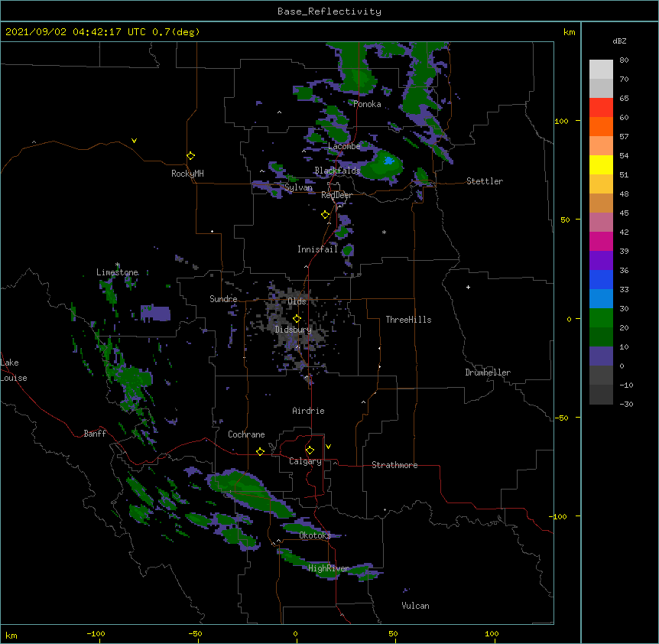This screenshot has height=644, width=659.
Task: Click the ThreeHills town label
Action: pos(408,320)
